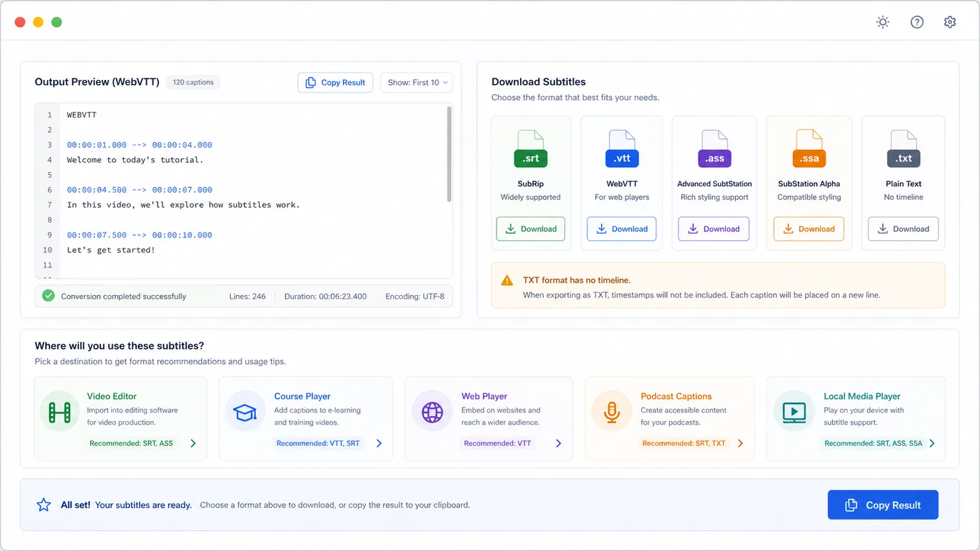Click the Podcast Captions card title
980x551 pixels.
pyautogui.click(x=676, y=396)
